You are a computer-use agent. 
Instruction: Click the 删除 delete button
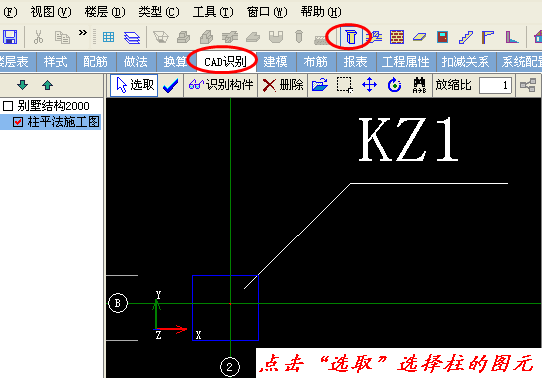(283, 85)
